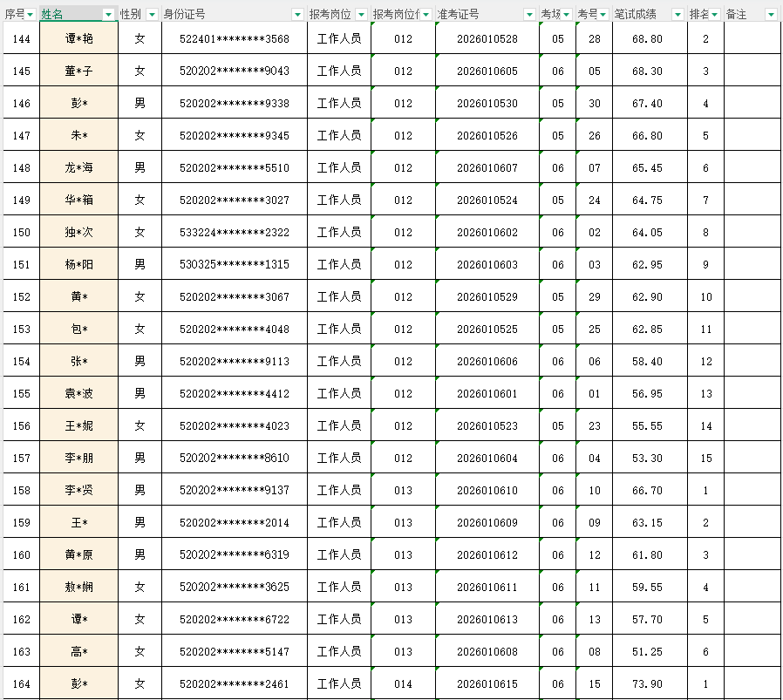Select name cell 敖*娴
This screenshot has width=783, height=700.
[78, 588]
